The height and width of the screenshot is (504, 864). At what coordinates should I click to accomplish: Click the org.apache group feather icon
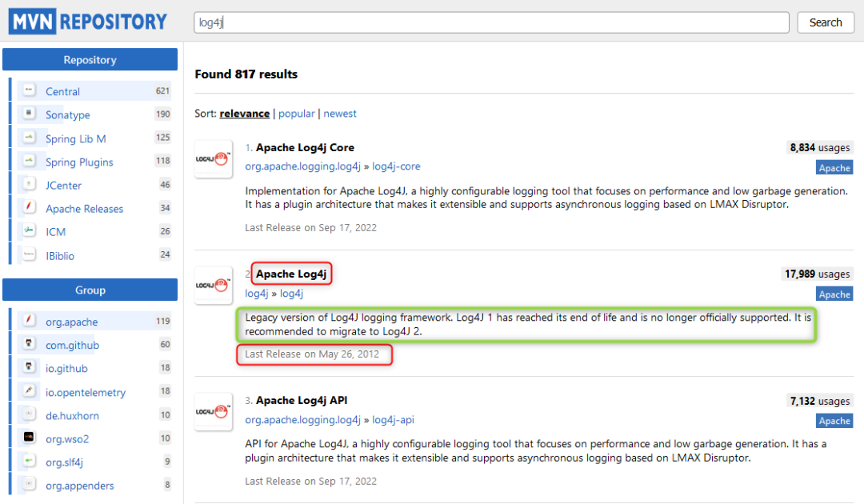point(30,321)
